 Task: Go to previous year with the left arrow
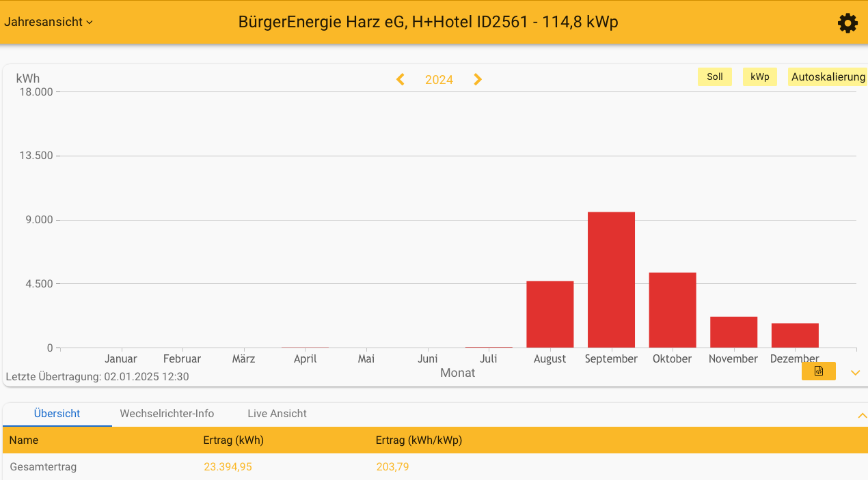[x=400, y=79]
